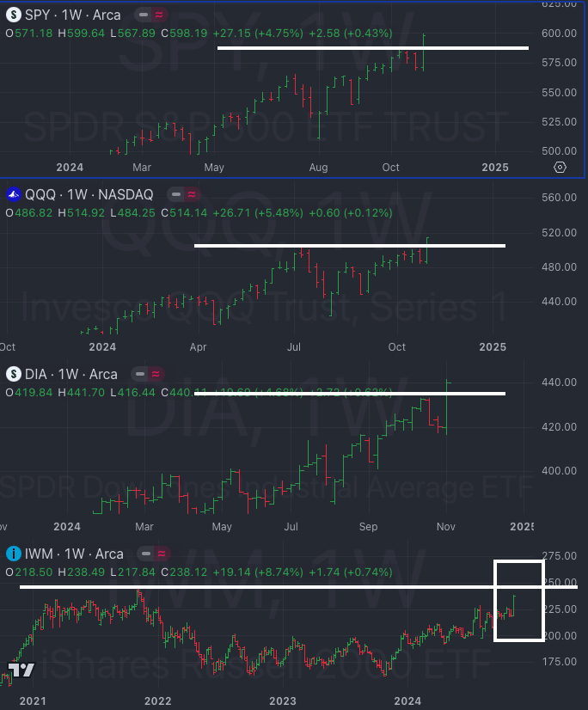Image resolution: width=588 pixels, height=710 pixels.
Task: Click SPY low value L567.89
Action: (x=132, y=34)
